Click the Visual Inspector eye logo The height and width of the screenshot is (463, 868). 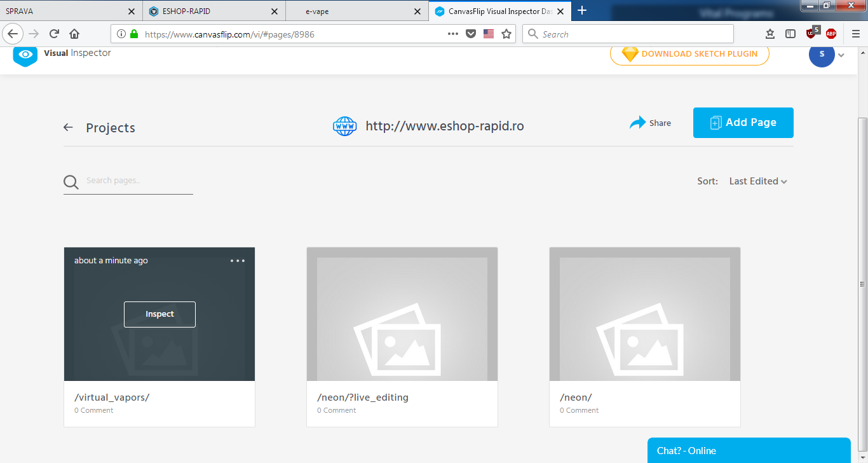(25, 55)
